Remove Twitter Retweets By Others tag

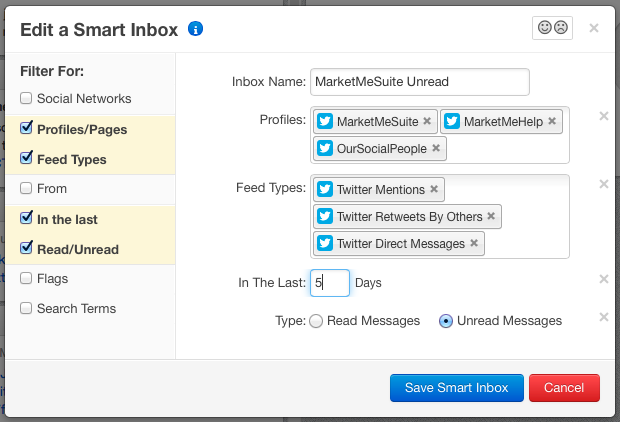tap(491, 216)
